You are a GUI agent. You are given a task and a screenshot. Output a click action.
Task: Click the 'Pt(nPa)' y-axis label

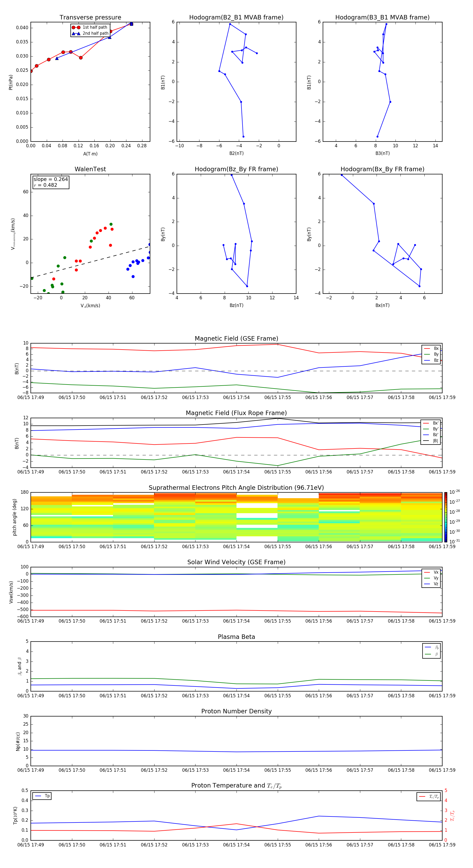(11, 82)
